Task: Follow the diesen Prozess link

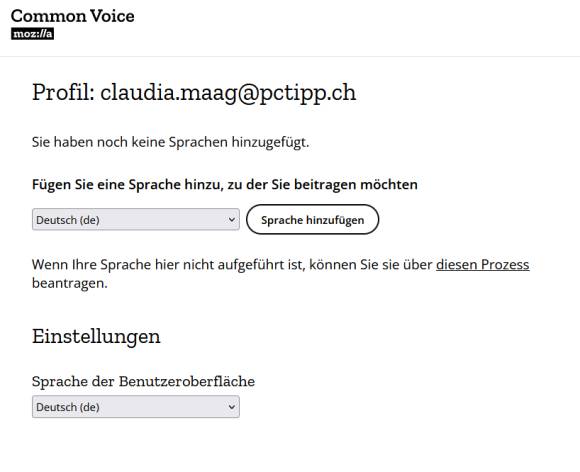Action: click(x=482, y=265)
